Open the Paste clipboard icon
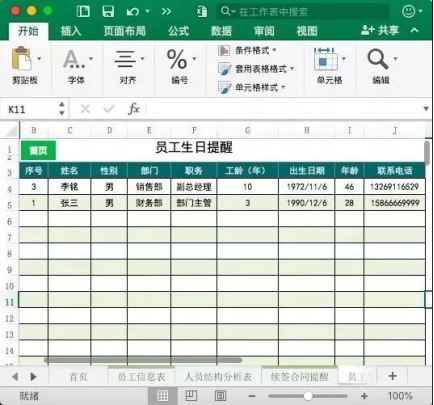 (x=22, y=58)
